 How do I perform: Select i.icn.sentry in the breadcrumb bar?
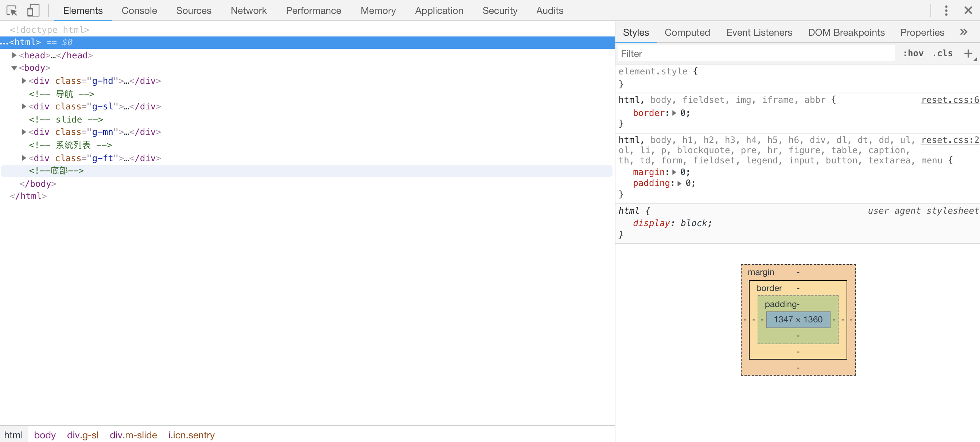(x=191, y=435)
